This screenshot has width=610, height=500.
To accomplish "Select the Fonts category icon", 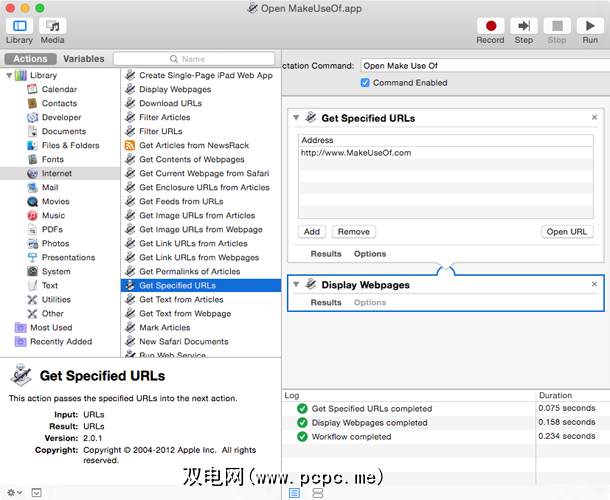I will coord(32,159).
